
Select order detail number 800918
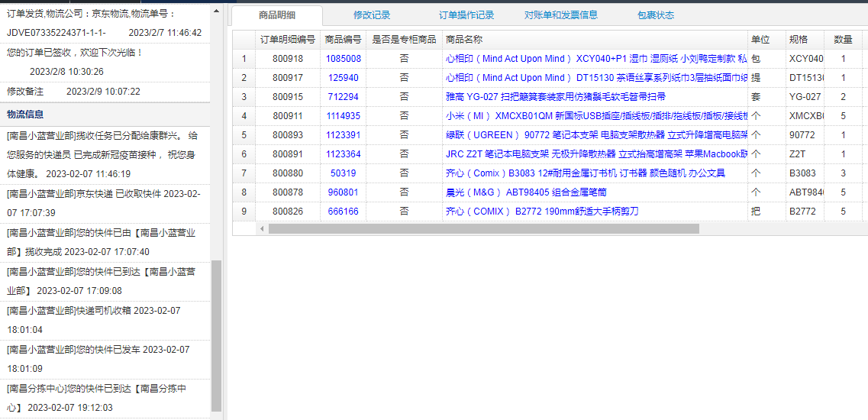pos(288,59)
